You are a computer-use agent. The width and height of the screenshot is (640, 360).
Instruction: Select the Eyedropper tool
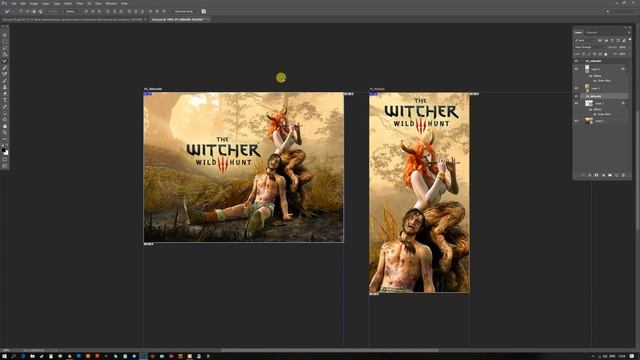click(5, 67)
